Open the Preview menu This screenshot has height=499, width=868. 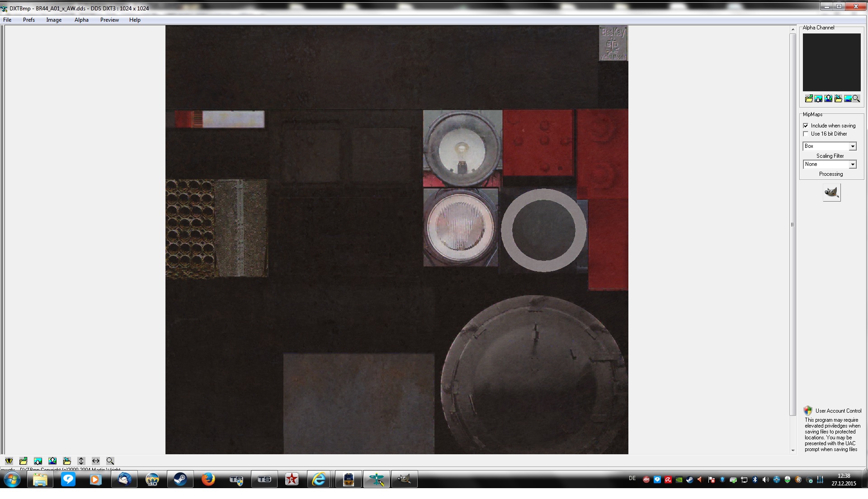(109, 20)
